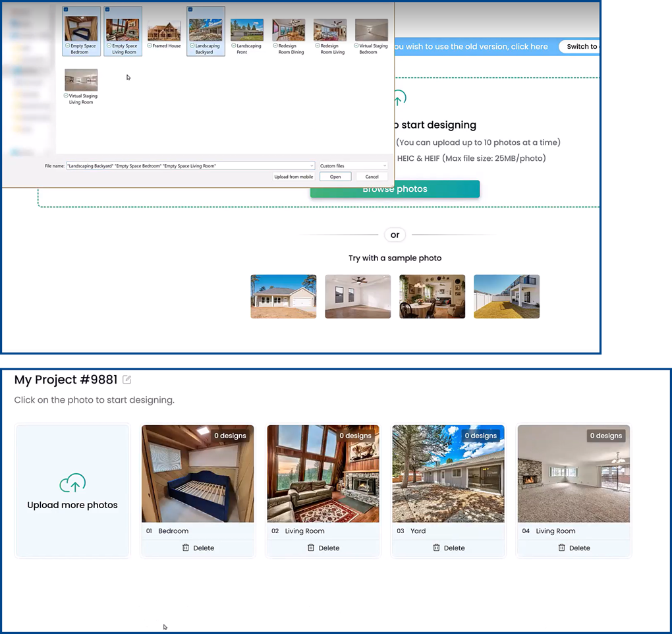The height and width of the screenshot is (634, 672).
Task: Click the Upload from mobile button
Action: pyautogui.click(x=294, y=177)
